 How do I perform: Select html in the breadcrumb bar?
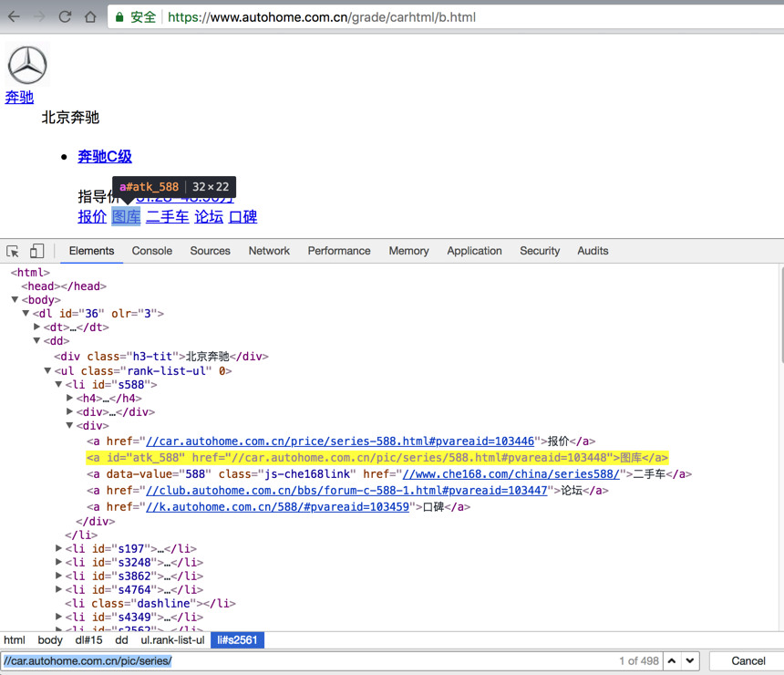pos(15,640)
